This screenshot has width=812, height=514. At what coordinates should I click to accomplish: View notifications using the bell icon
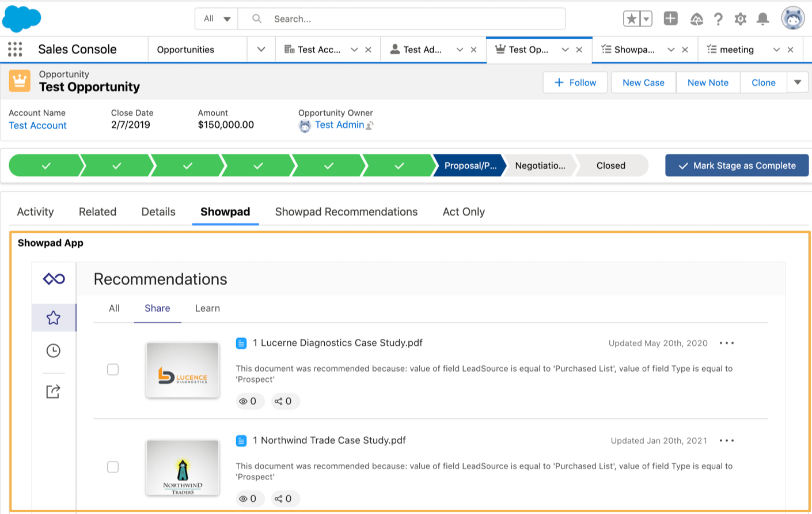point(762,18)
